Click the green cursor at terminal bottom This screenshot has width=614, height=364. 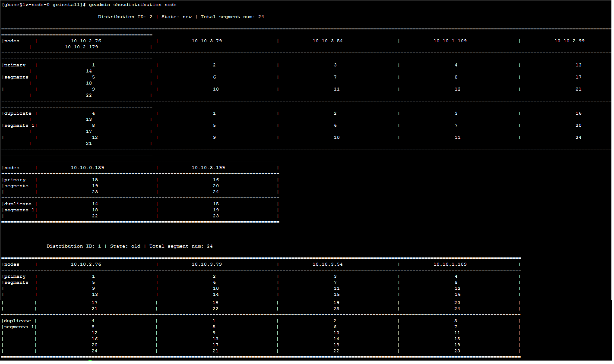(x=90, y=360)
